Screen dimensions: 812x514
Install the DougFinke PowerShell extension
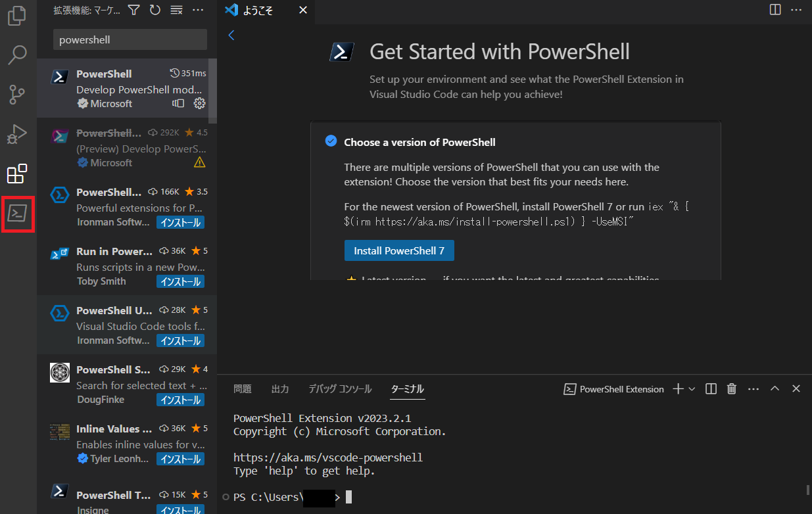pos(180,400)
